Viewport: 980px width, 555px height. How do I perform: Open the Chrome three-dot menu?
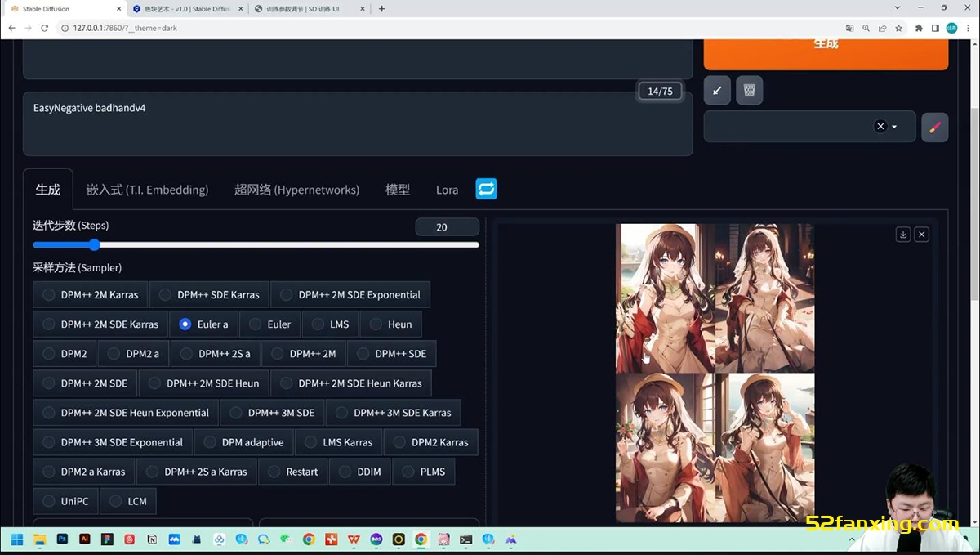(x=969, y=28)
